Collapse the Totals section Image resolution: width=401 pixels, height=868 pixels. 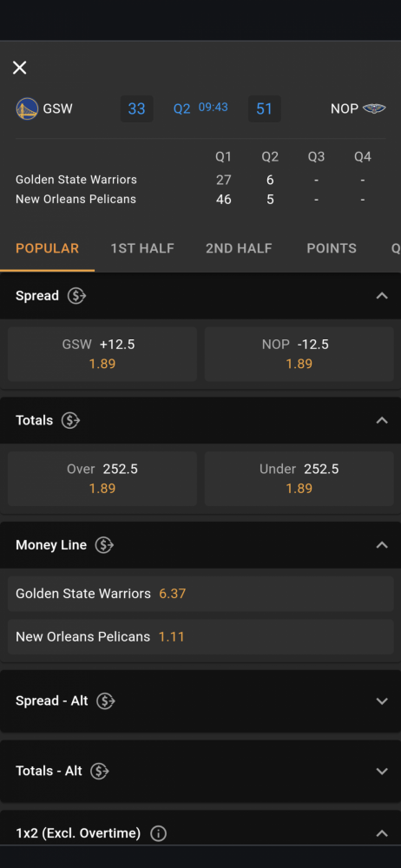click(382, 420)
